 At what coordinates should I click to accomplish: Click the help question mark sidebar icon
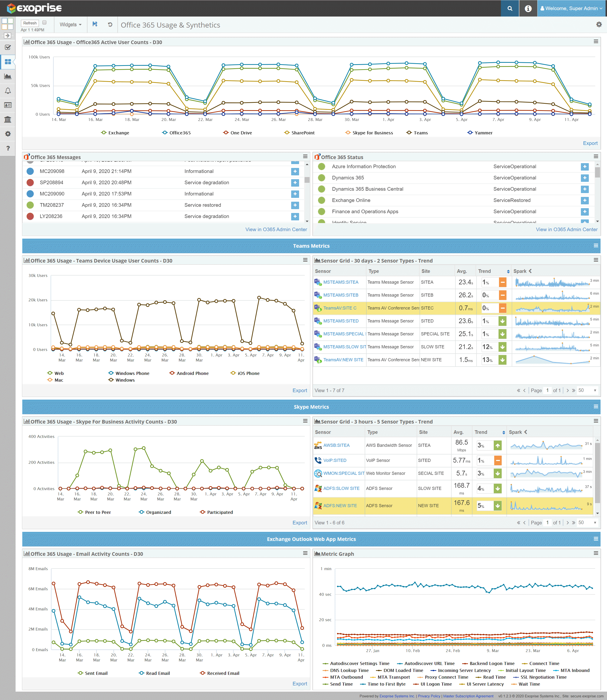pyautogui.click(x=8, y=148)
